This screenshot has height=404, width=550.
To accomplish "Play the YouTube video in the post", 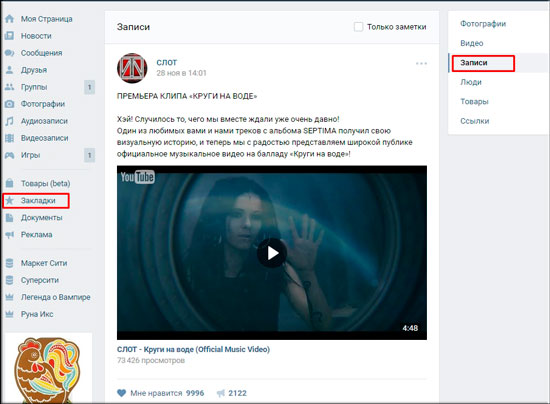I will point(272,253).
